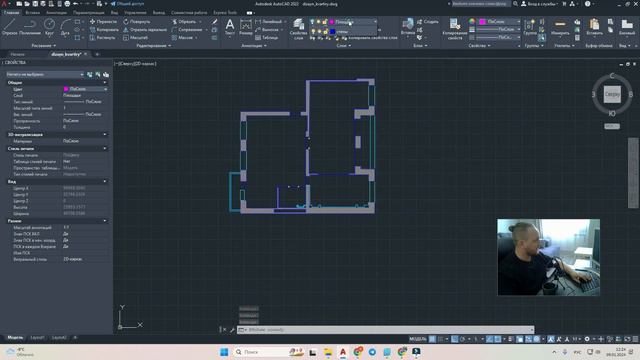Select the Текст (Text) annotation tool
Viewport: 640px width, 360px height.
point(230,27)
